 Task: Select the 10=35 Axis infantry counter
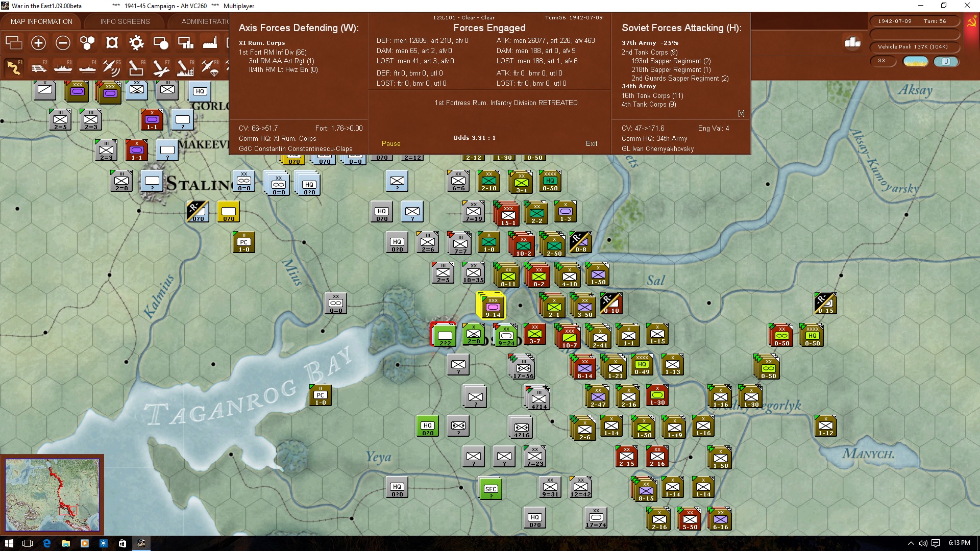[473, 272]
